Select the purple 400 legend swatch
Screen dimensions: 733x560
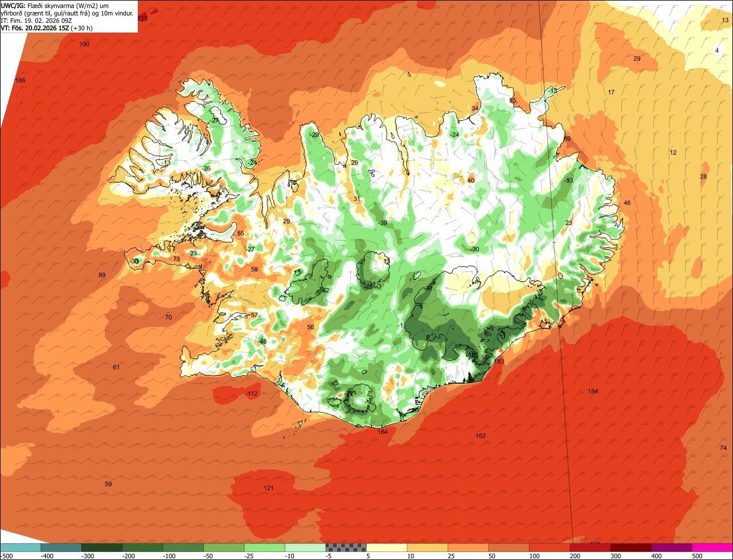pyautogui.click(x=671, y=547)
